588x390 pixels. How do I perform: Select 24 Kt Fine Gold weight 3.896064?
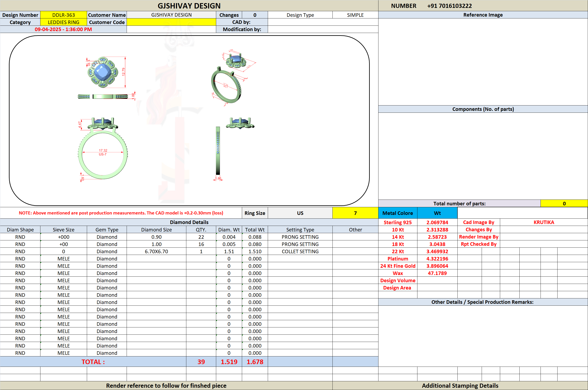437,266
